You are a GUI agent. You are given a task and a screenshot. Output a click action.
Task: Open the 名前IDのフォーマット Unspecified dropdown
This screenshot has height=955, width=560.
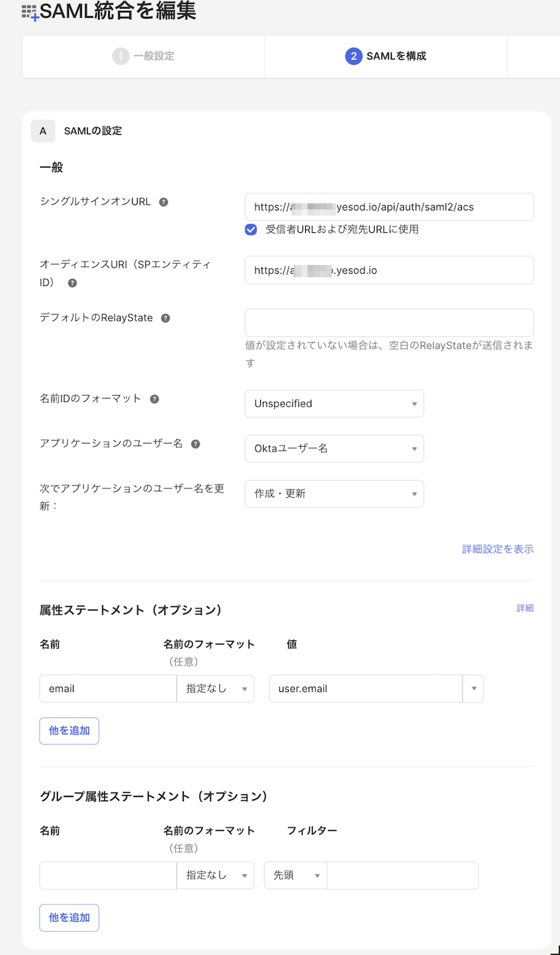point(334,403)
